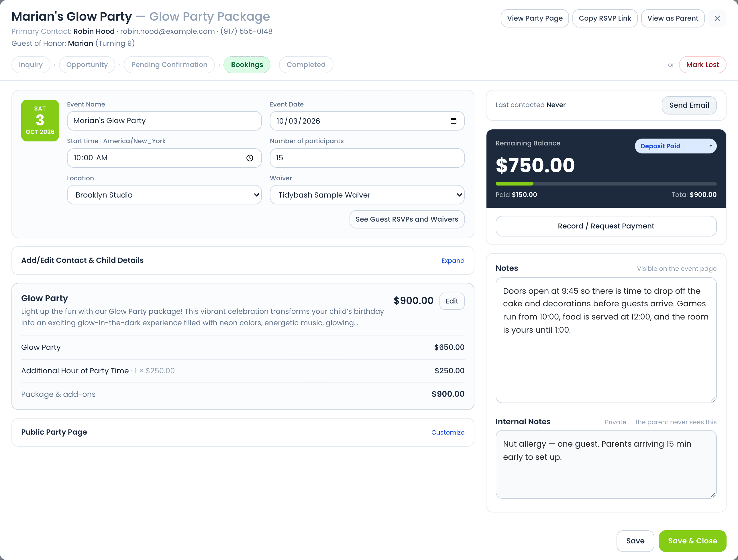
Task: Click the Additional Hour of Party Time row
Action: pyautogui.click(x=243, y=371)
